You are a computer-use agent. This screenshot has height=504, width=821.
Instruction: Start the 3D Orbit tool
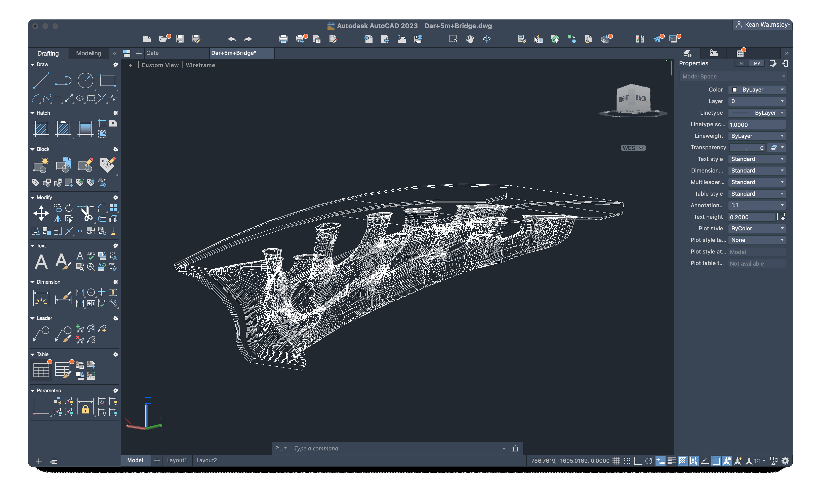tap(487, 39)
